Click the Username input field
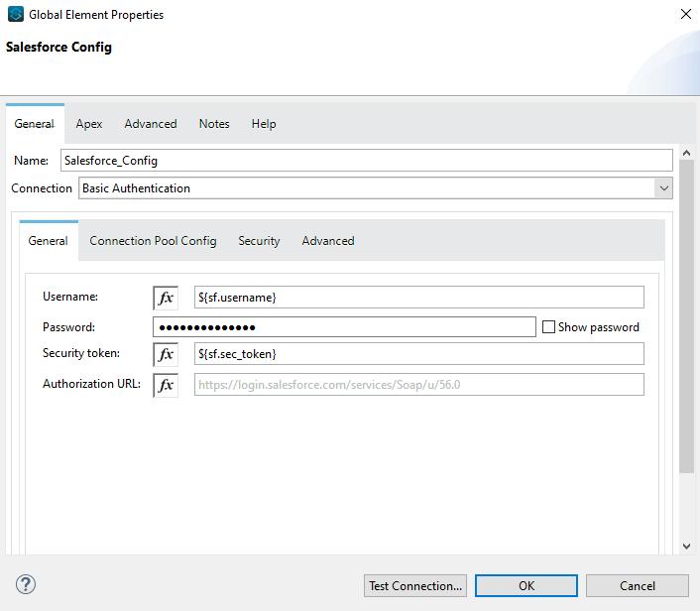700x611 pixels. pyautogui.click(x=419, y=297)
